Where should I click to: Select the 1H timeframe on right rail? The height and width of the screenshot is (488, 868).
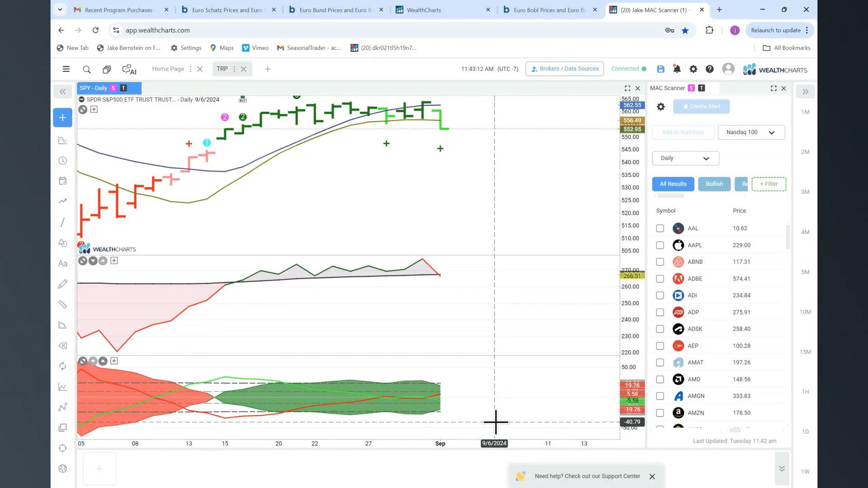pyautogui.click(x=805, y=392)
